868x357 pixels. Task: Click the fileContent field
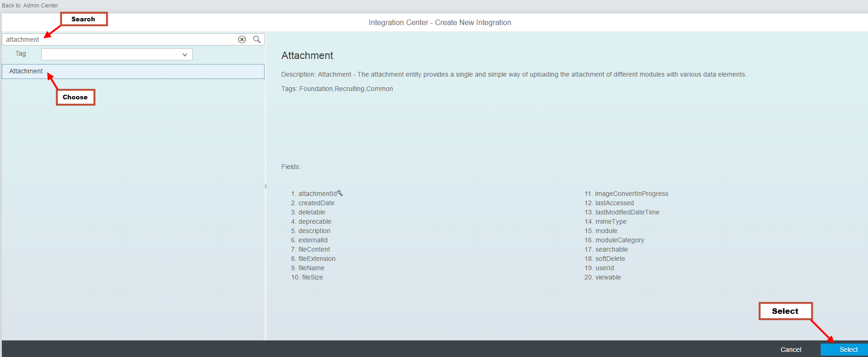point(314,249)
